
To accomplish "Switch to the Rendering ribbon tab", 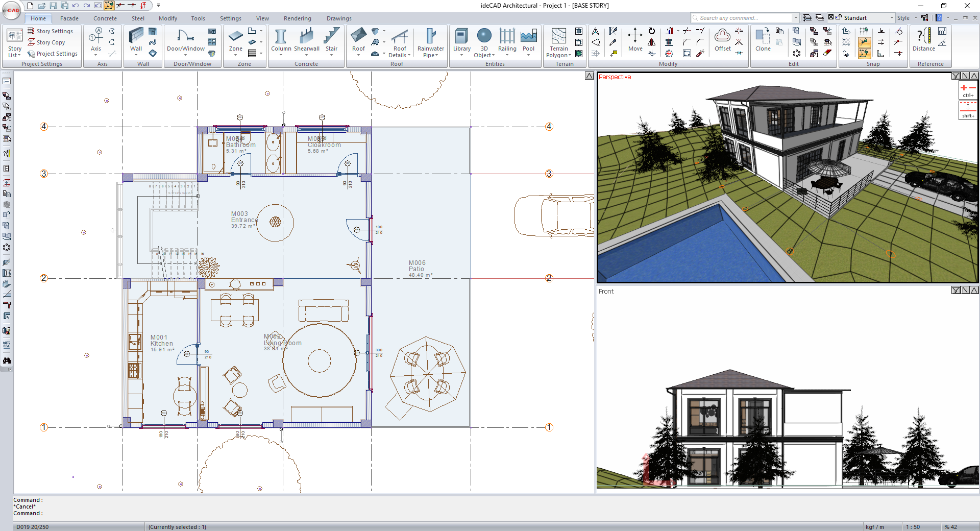I will tap(297, 18).
